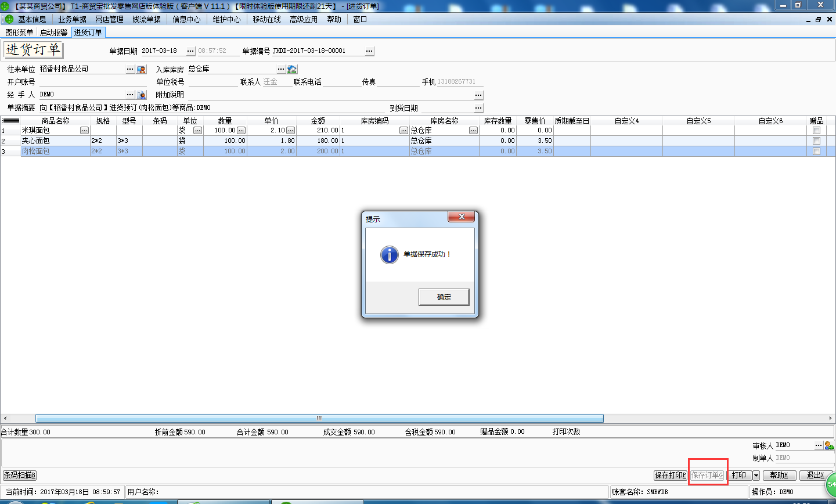This screenshot has width=836, height=504.
Task: Click the blue info icon in dialog
Action: tap(389, 254)
